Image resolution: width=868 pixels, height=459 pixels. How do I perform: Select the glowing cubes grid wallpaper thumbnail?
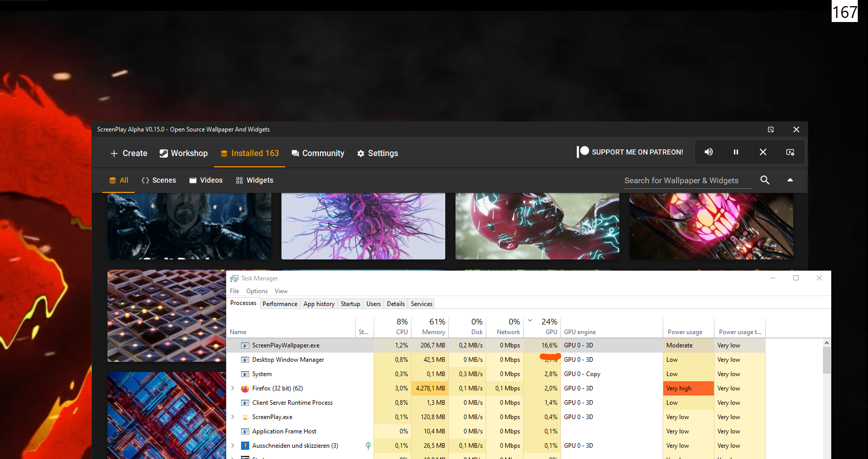click(167, 316)
